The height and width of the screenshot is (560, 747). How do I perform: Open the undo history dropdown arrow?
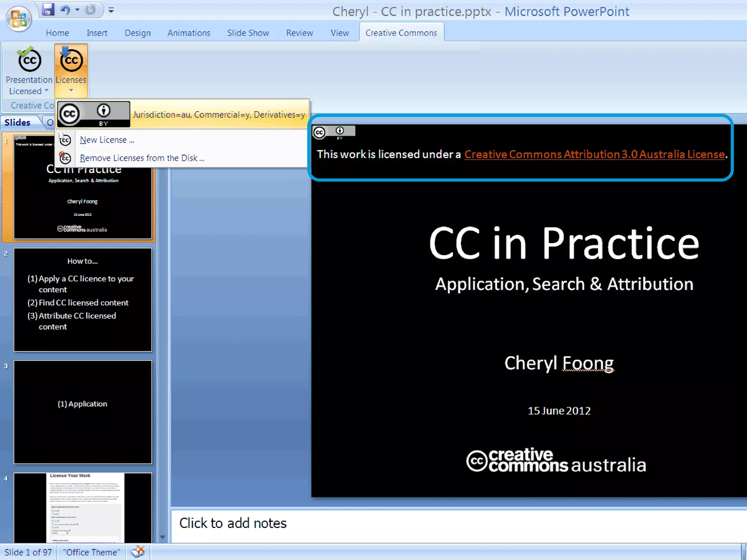pos(77,10)
